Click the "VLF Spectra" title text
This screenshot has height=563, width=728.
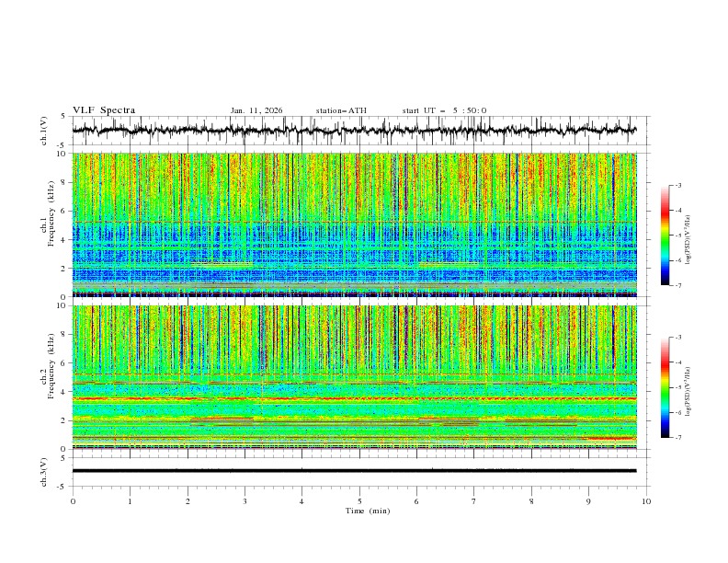point(104,110)
